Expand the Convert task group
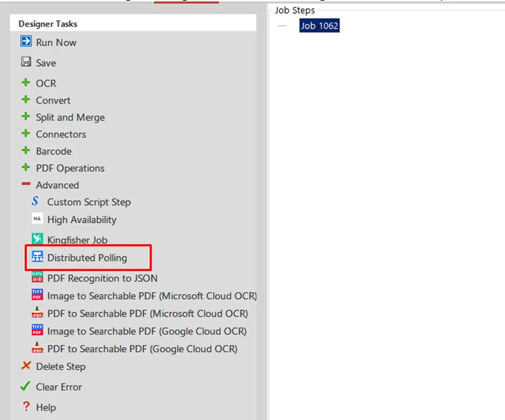This screenshot has height=420, width=505. [x=25, y=100]
